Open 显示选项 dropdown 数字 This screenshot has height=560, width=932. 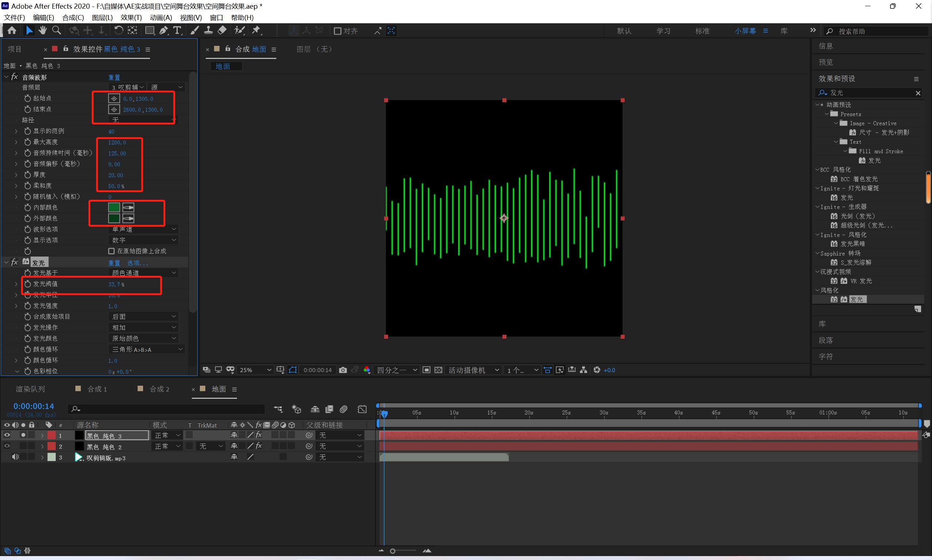point(144,240)
